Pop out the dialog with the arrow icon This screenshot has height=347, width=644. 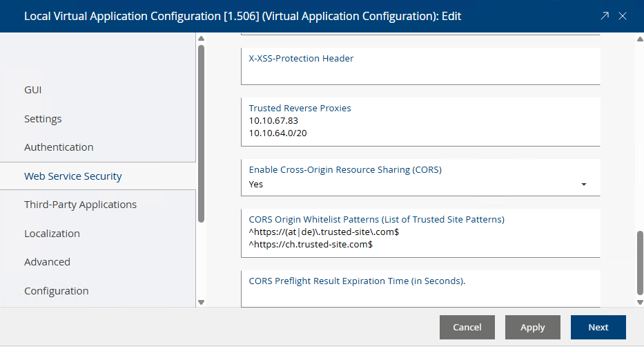(605, 16)
